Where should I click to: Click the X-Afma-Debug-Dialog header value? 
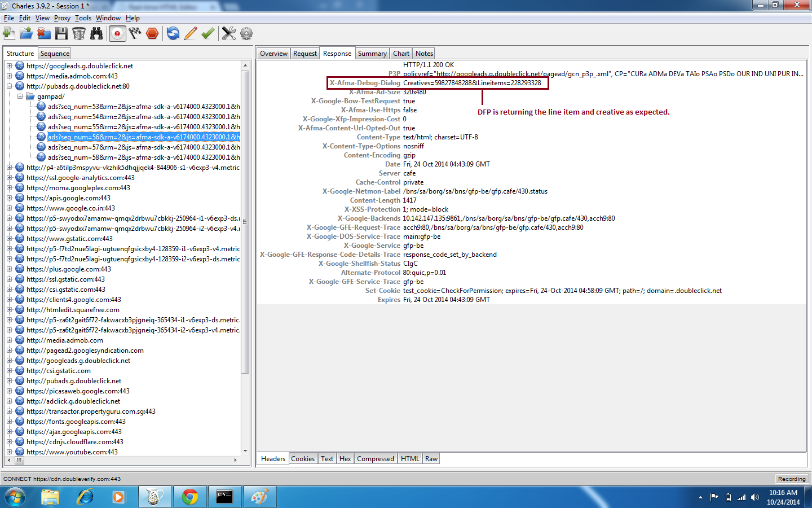[x=472, y=83]
